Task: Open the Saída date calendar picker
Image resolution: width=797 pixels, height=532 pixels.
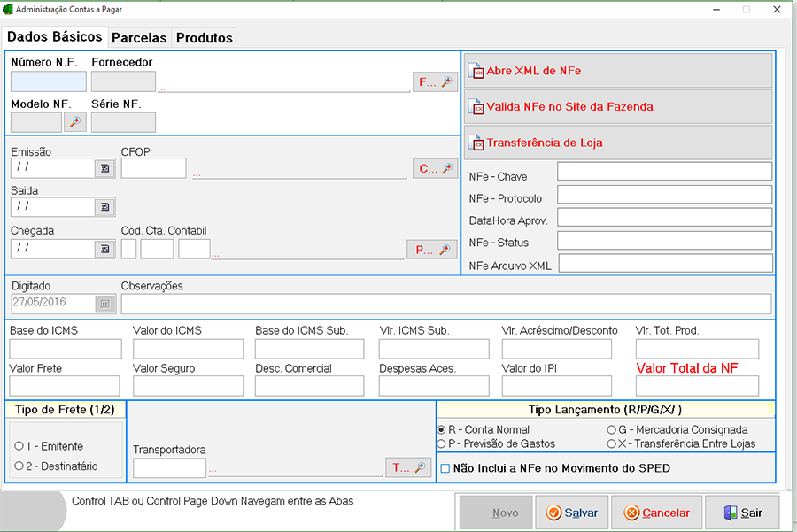Action: (104, 207)
